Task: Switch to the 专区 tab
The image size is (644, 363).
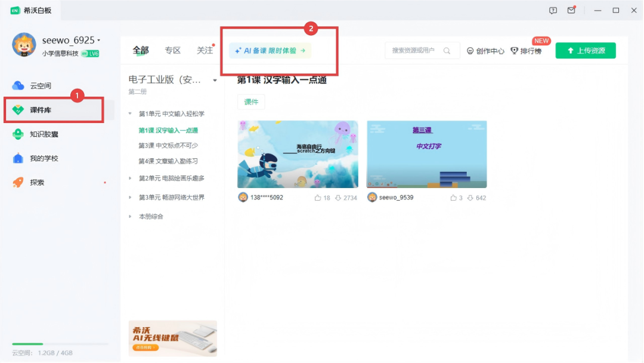Action: [x=173, y=51]
